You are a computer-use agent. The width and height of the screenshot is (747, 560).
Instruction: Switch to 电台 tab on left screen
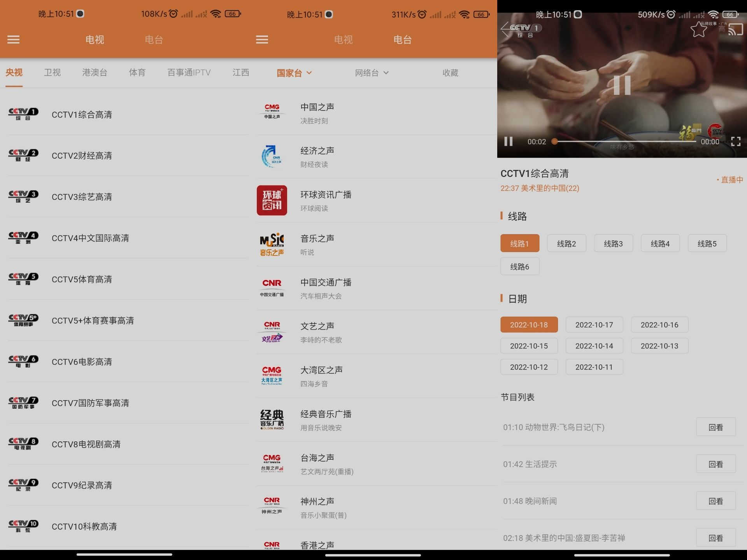[154, 40]
